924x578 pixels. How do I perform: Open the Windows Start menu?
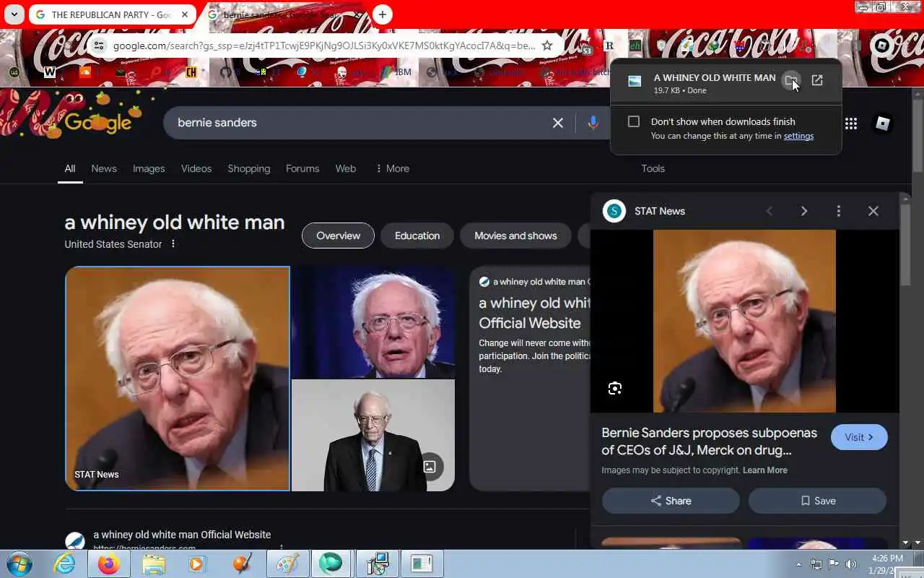pyautogui.click(x=18, y=564)
